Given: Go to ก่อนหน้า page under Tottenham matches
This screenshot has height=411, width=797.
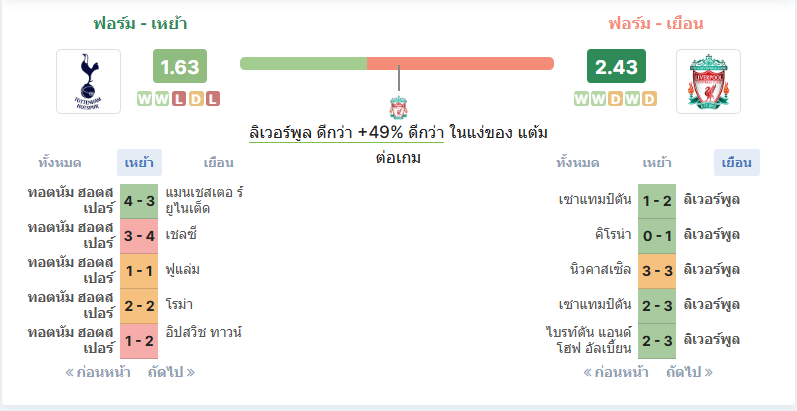Looking at the screenshot, I should (x=98, y=372).
